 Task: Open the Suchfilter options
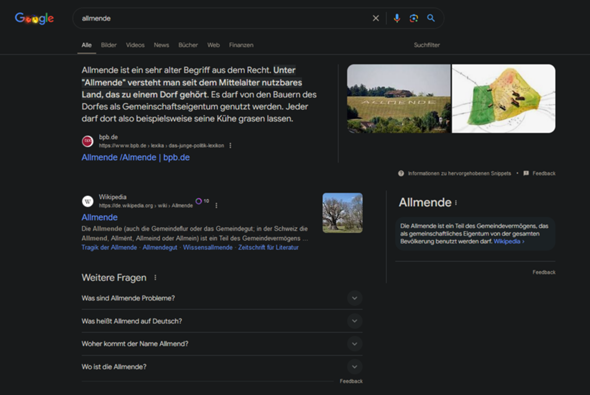click(x=427, y=45)
